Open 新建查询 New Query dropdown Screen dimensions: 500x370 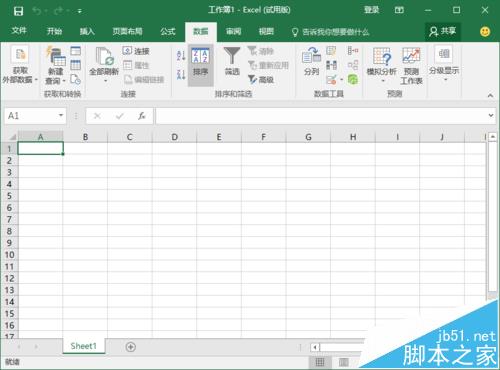coord(55,65)
